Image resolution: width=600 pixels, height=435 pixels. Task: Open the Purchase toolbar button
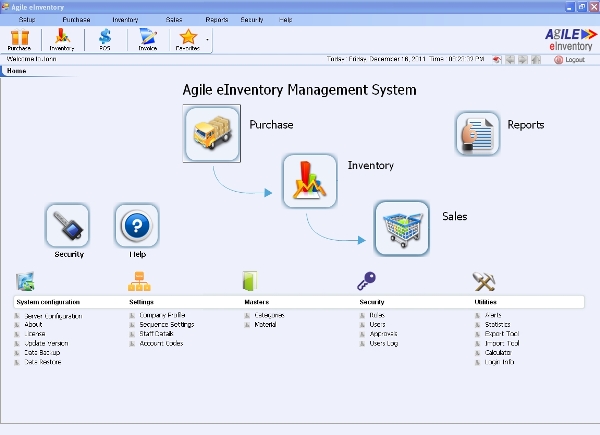tap(19, 40)
